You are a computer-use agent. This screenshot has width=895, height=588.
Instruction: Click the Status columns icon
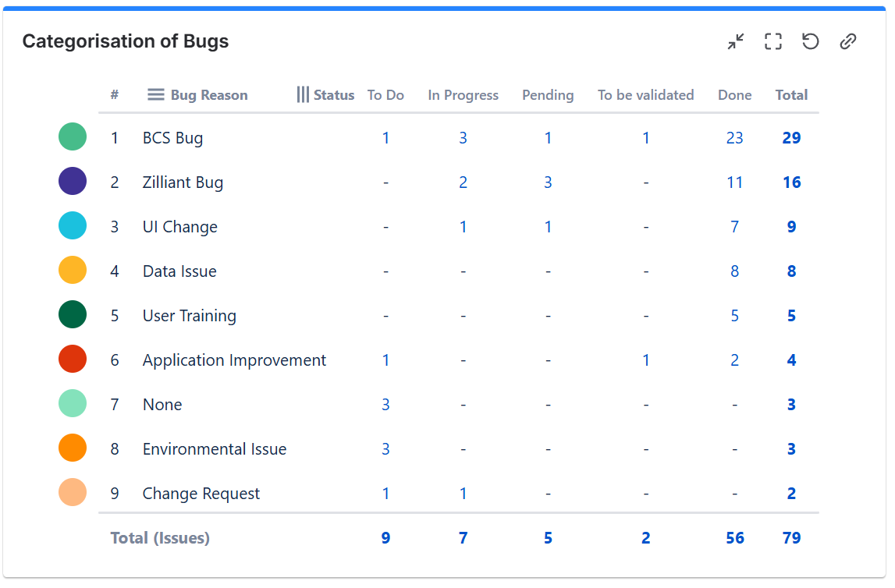303,95
